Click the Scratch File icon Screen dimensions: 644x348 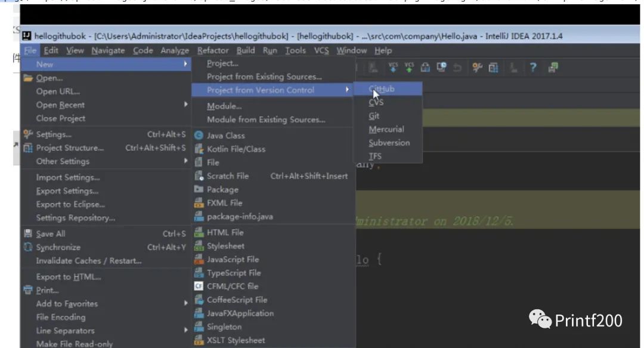[x=199, y=176]
